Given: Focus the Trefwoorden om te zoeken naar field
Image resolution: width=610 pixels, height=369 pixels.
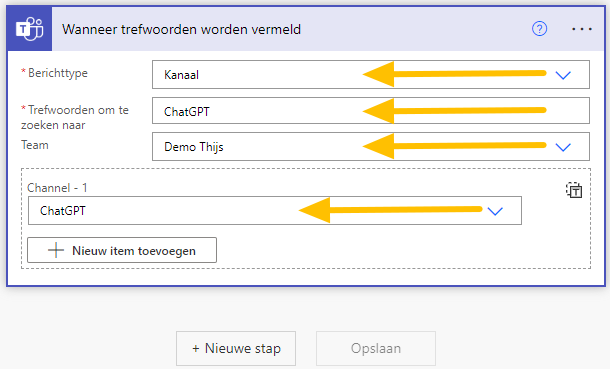Looking at the screenshot, I should coord(371,111).
